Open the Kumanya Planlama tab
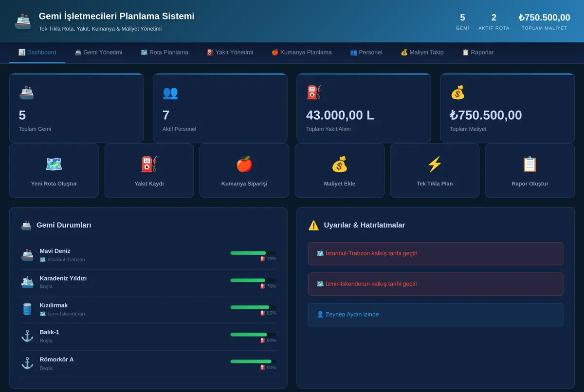The width and height of the screenshot is (584, 392). pyautogui.click(x=302, y=53)
